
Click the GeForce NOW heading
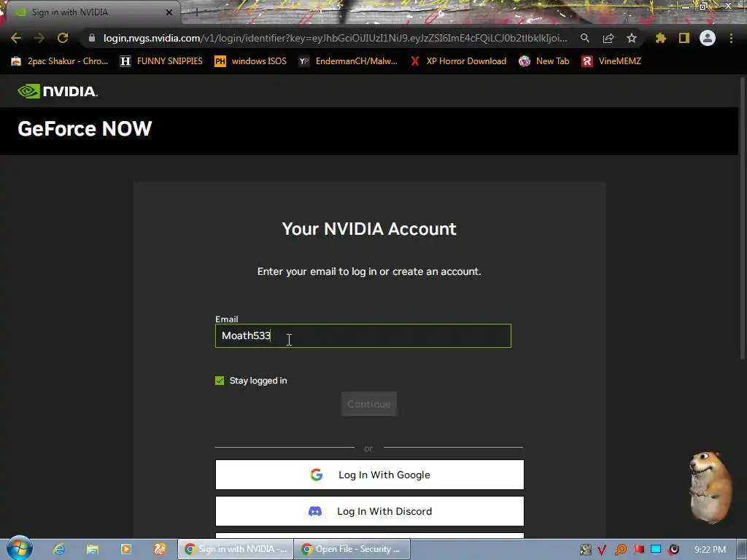pyautogui.click(x=85, y=128)
